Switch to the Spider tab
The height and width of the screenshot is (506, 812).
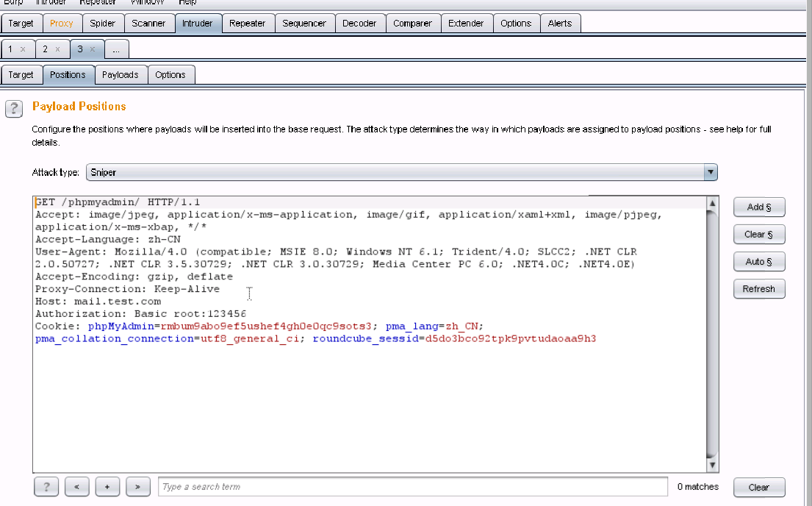103,24
